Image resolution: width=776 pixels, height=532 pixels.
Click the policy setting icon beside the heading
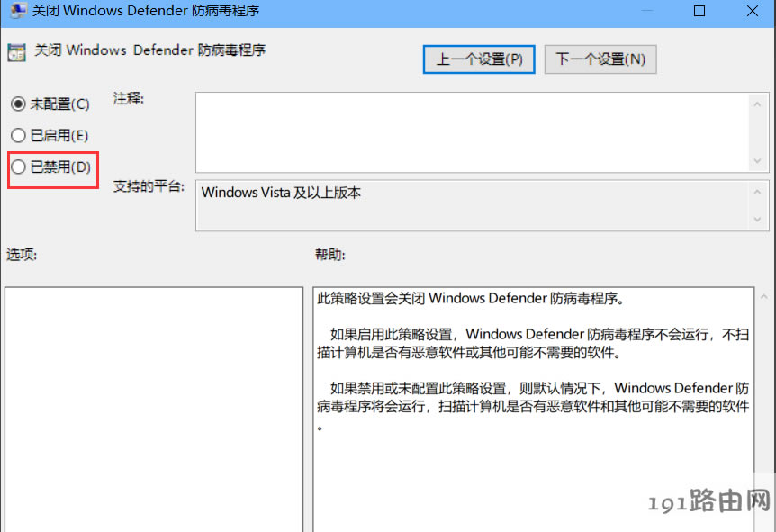[16, 52]
